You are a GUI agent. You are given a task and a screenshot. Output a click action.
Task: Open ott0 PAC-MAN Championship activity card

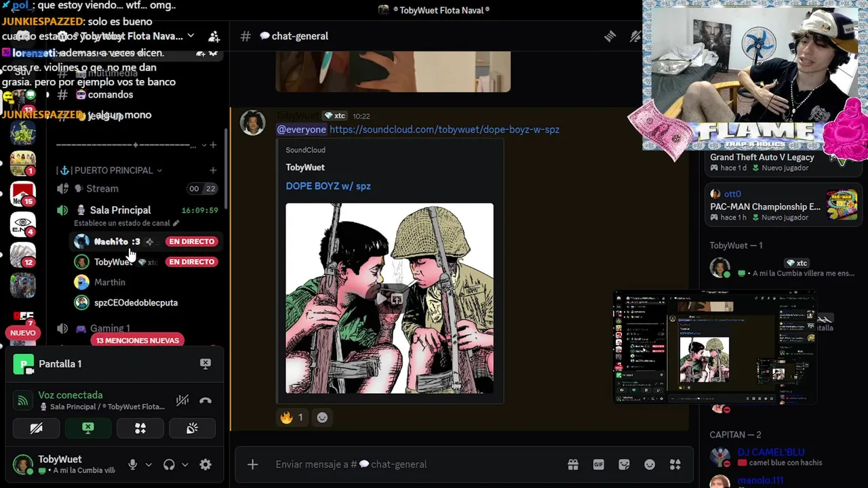click(783, 205)
